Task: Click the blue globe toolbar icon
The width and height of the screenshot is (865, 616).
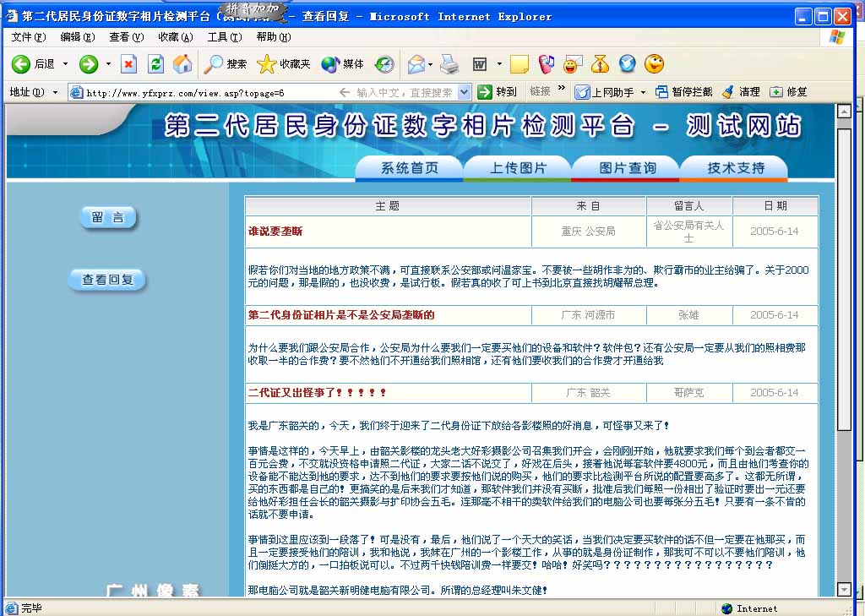Action: [x=628, y=64]
